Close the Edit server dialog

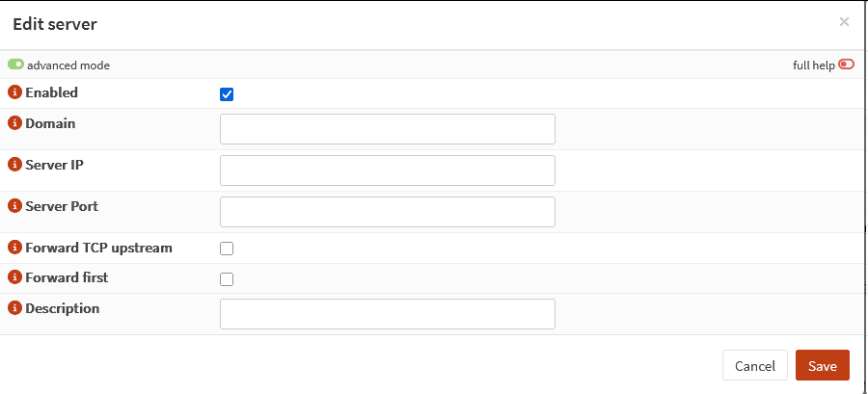(844, 22)
